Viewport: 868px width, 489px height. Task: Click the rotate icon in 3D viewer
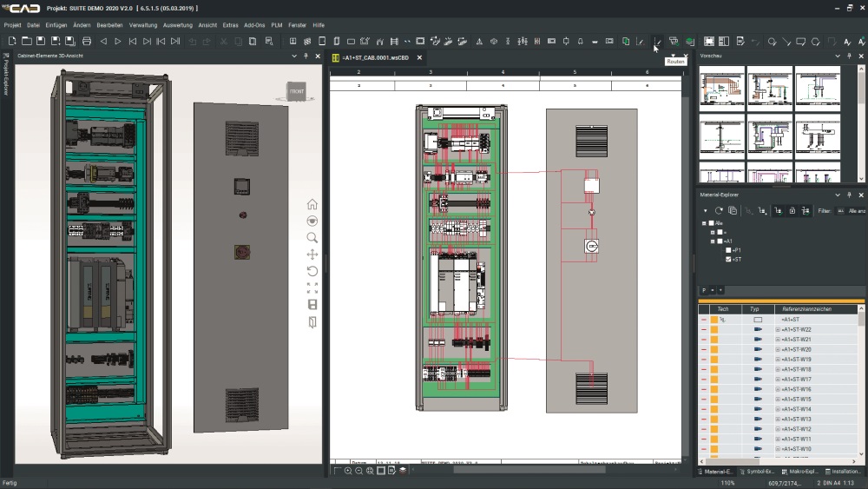tap(312, 271)
